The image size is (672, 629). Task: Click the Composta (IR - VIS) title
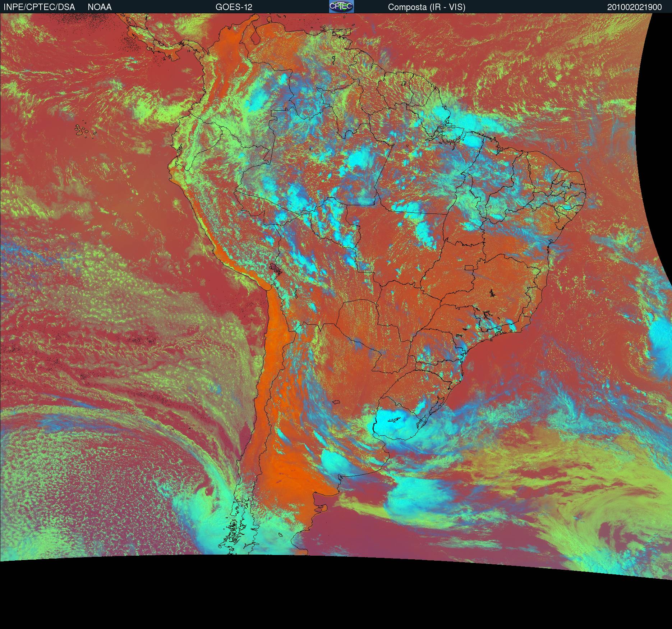coord(427,7)
